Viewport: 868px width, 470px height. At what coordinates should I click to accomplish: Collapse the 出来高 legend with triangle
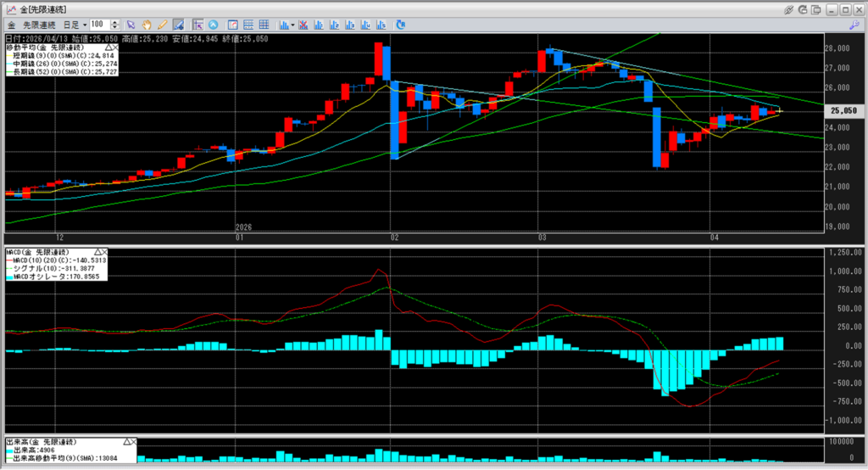tap(127, 442)
